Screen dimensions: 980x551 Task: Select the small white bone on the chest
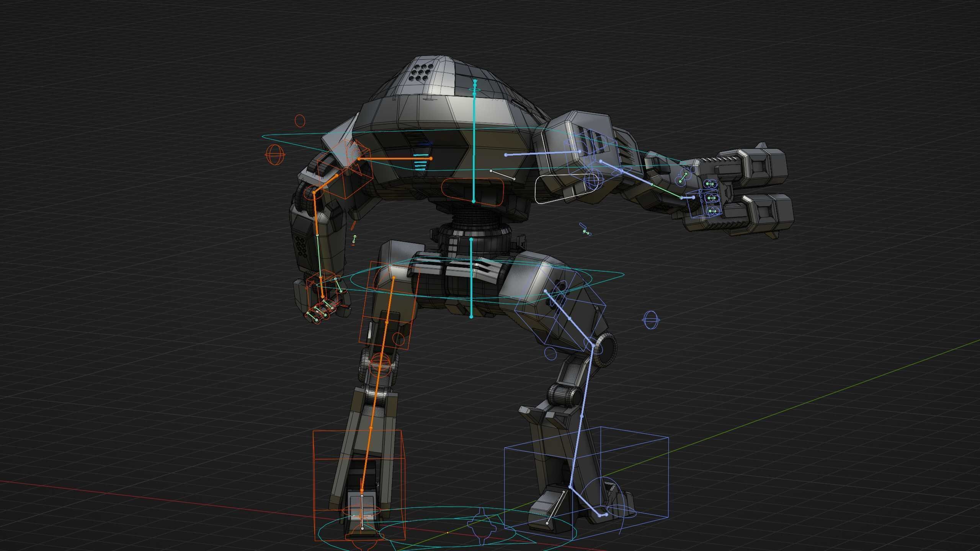coord(503,174)
